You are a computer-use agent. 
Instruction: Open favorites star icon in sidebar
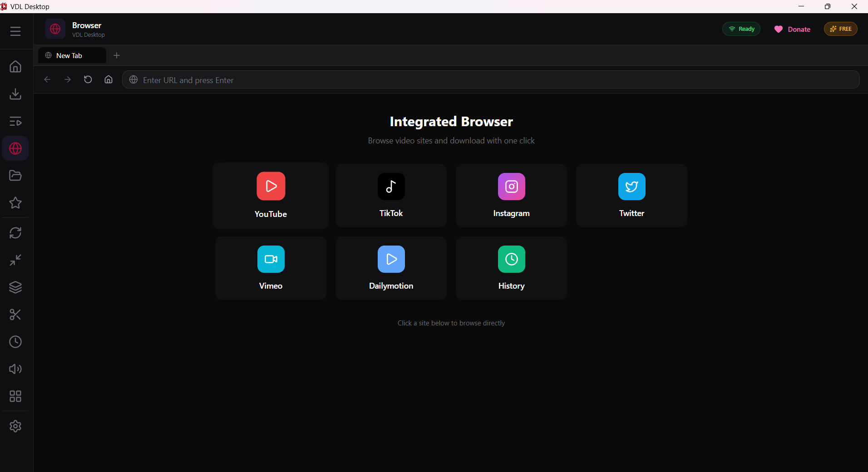pos(15,203)
